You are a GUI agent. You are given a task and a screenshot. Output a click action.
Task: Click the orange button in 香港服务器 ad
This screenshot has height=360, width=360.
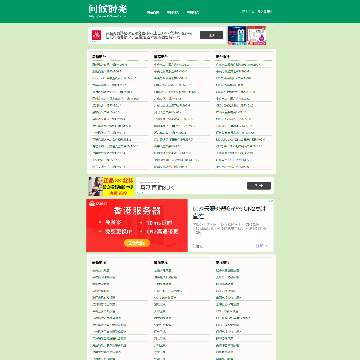(x=137, y=243)
